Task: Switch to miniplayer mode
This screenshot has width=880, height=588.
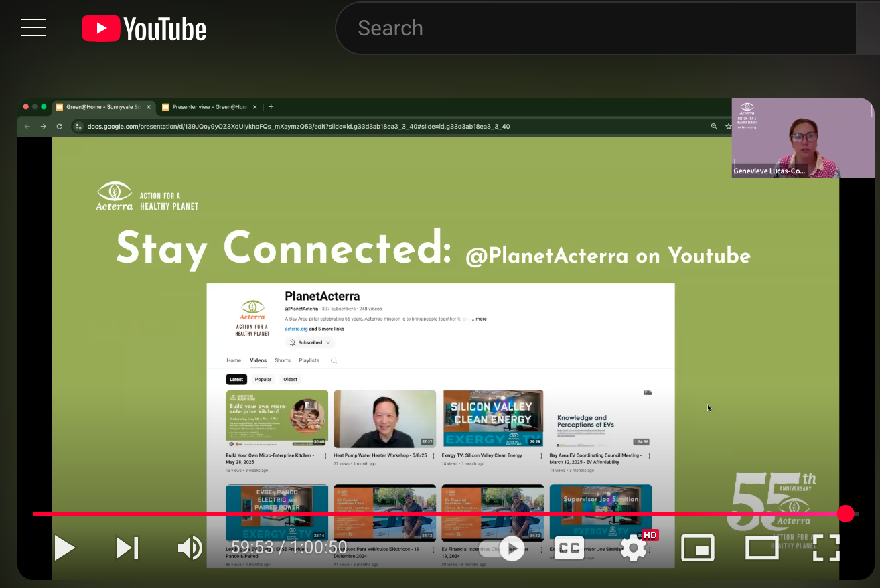Action: point(698,548)
